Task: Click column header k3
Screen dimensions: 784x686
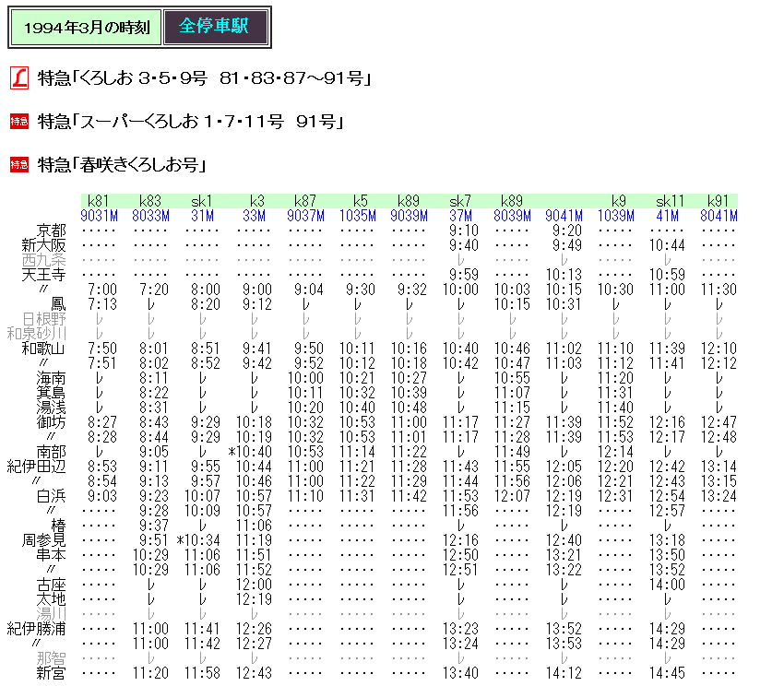Action: [257, 201]
